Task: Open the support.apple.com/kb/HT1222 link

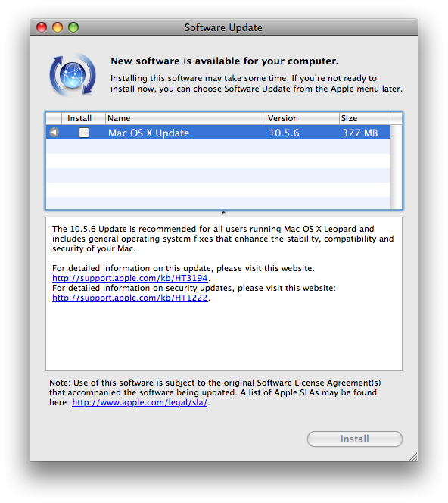Action: pyautogui.click(x=130, y=298)
